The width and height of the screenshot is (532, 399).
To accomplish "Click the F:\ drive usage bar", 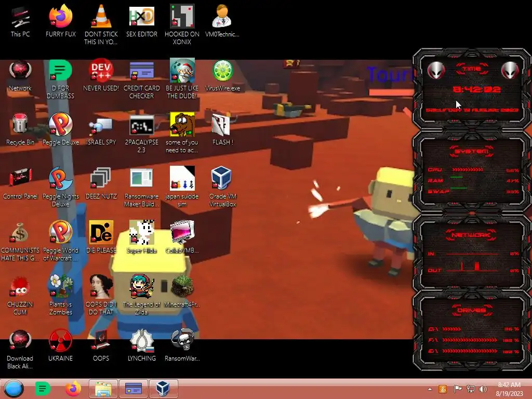I will pos(470,340).
